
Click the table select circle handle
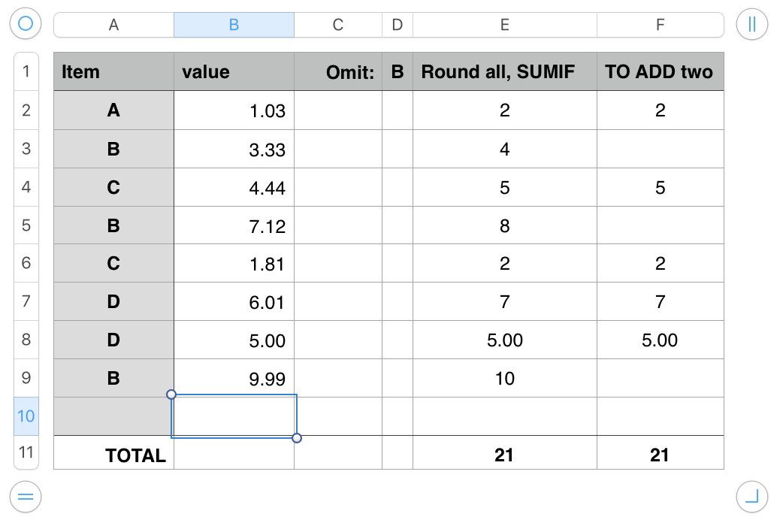(x=26, y=24)
